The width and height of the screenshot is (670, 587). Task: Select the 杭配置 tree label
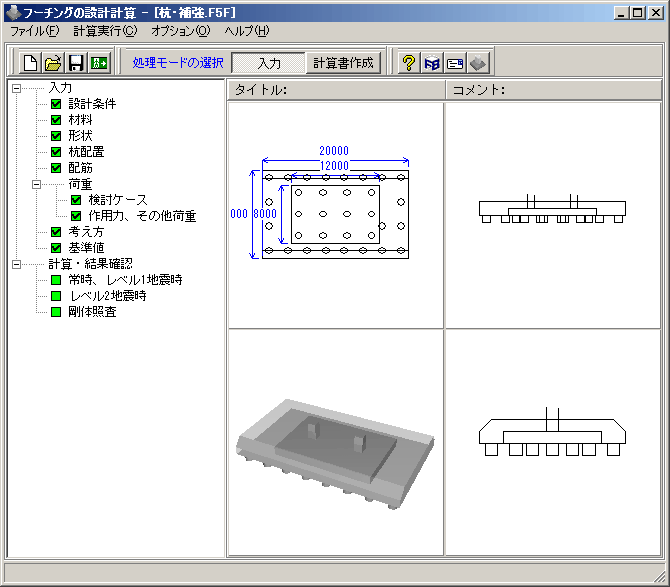(86, 152)
